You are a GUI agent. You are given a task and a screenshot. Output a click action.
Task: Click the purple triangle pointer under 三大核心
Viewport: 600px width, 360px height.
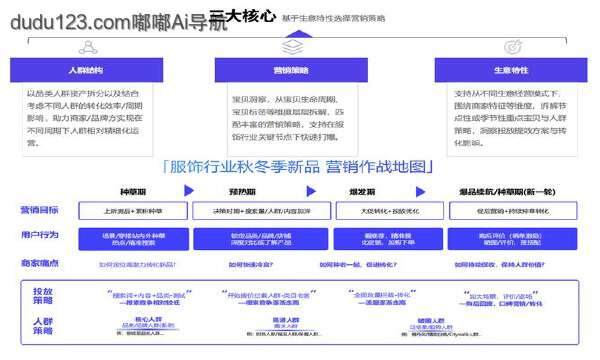pyautogui.click(x=299, y=34)
